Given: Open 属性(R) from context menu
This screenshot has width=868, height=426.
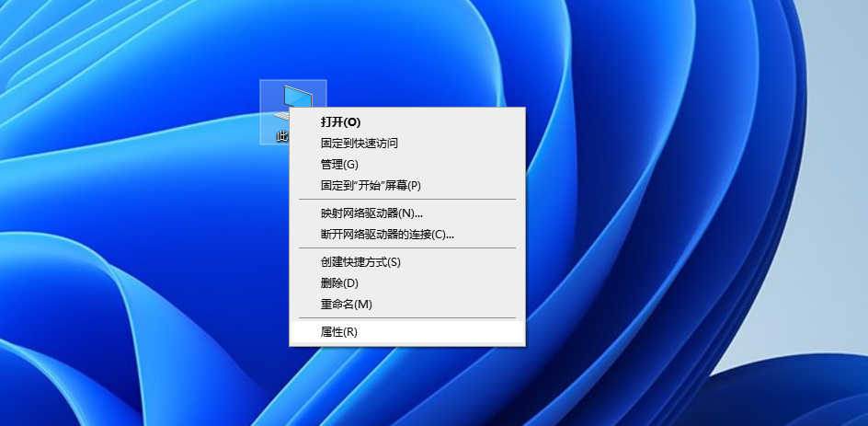Looking at the screenshot, I should pyautogui.click(x=406, y=332).
